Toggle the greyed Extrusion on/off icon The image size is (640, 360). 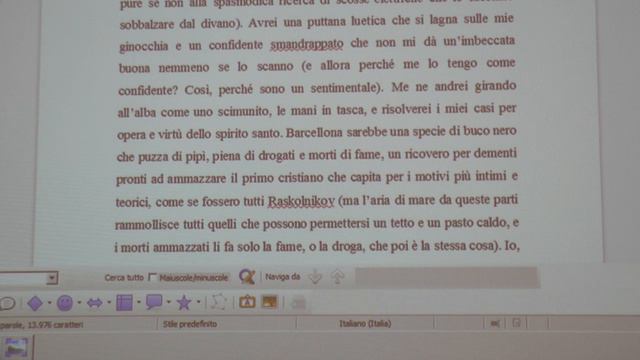[x=298, y=303]
